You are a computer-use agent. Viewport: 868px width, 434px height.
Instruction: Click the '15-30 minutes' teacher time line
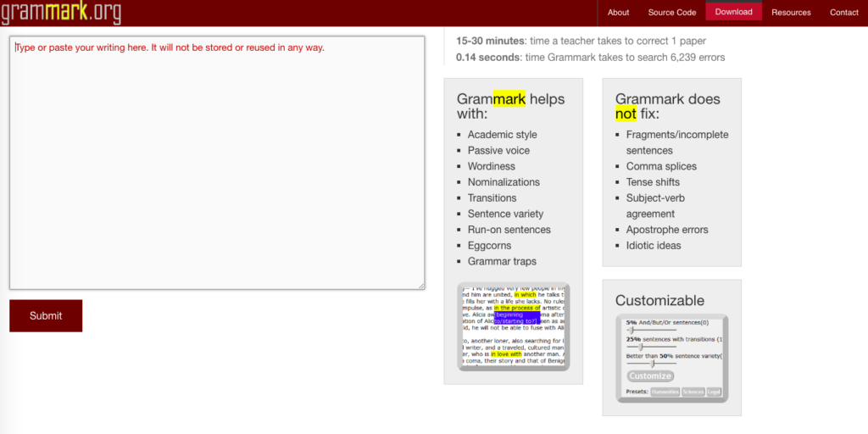click(581, 41)
